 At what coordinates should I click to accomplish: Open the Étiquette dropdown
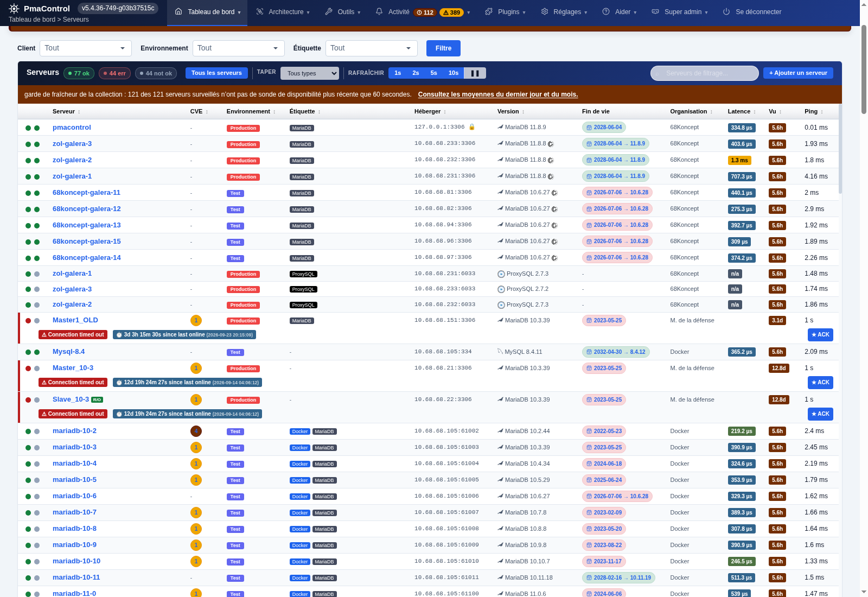pos(372,48)
